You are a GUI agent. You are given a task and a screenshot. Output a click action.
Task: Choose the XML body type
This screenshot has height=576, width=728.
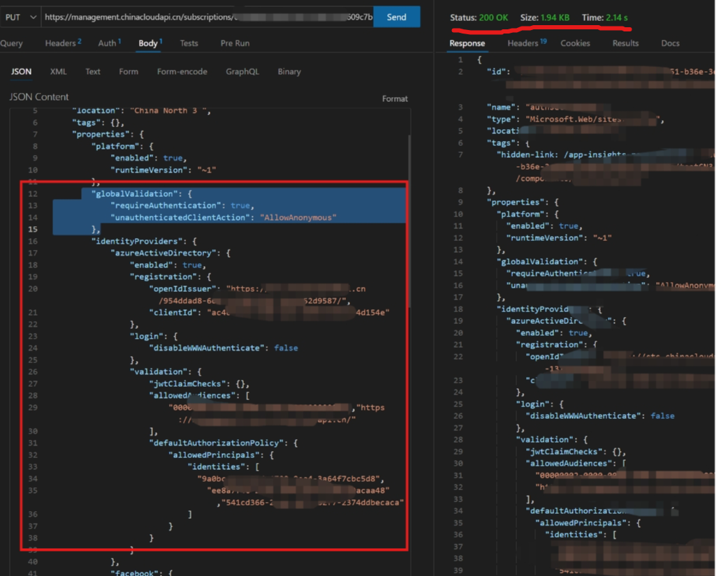coord(59,71)
